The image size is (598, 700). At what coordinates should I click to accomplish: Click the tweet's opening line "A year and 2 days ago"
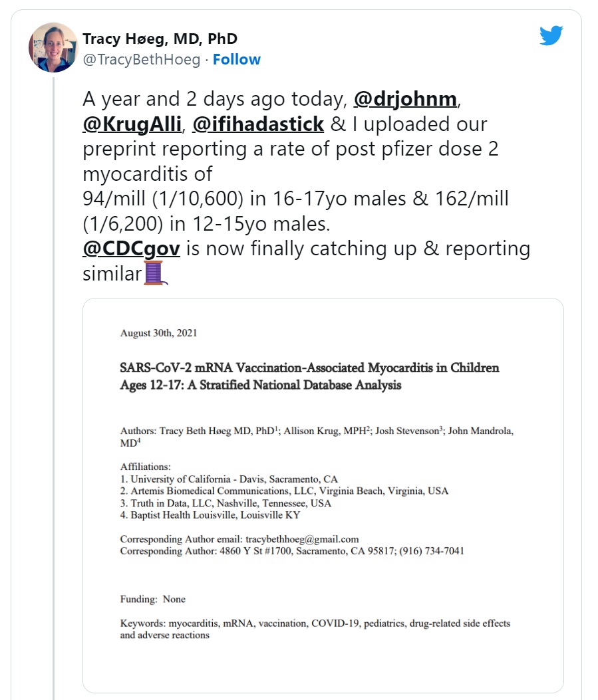pos(214,99)
